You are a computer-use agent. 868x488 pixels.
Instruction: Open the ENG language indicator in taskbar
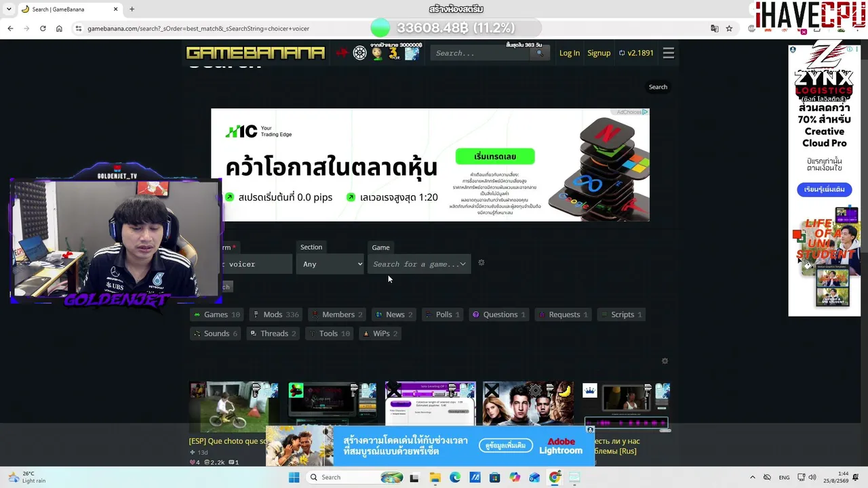click(784, 477)
